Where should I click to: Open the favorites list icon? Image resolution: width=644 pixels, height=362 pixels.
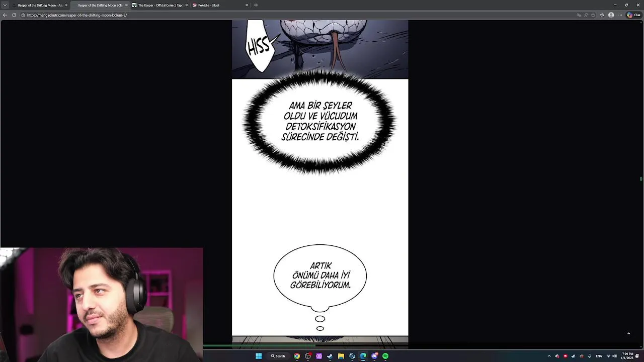[x=602, y=15]
